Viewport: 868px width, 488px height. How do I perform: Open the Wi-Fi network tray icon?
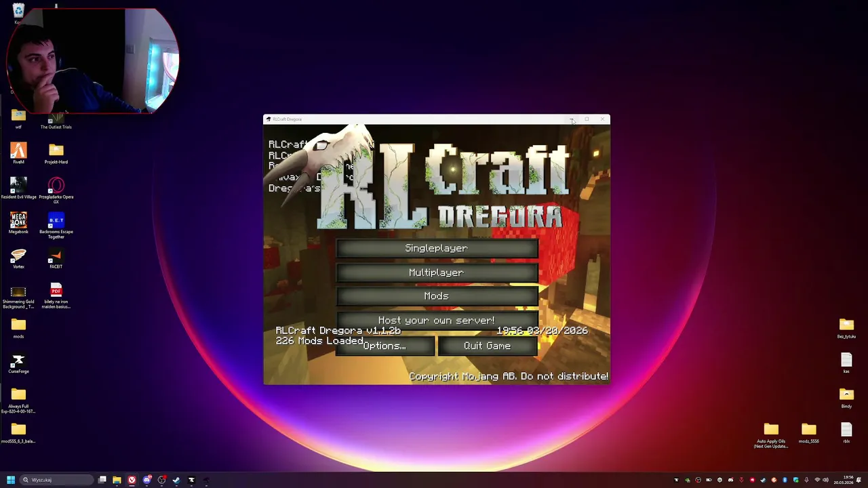point(817,480)
